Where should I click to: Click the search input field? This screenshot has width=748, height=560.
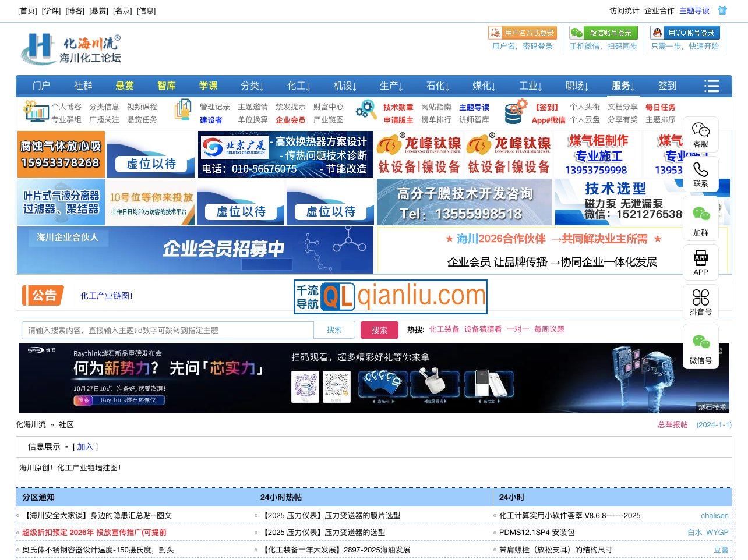click(x=168, y=330)
